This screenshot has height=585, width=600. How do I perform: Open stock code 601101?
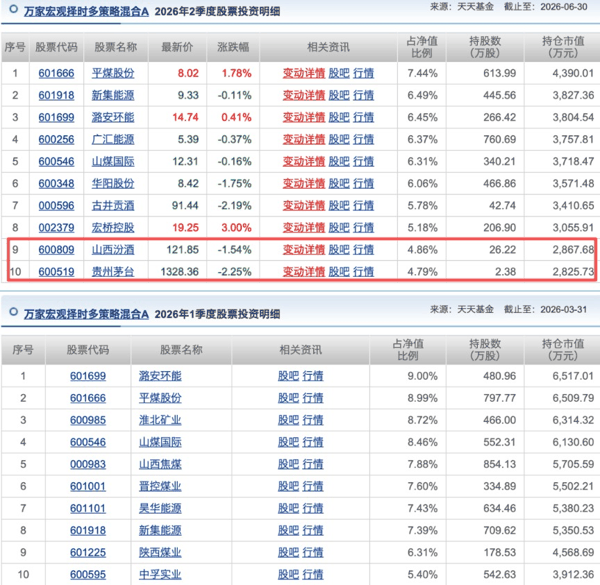pyautogui.click(x=88, y=508)
